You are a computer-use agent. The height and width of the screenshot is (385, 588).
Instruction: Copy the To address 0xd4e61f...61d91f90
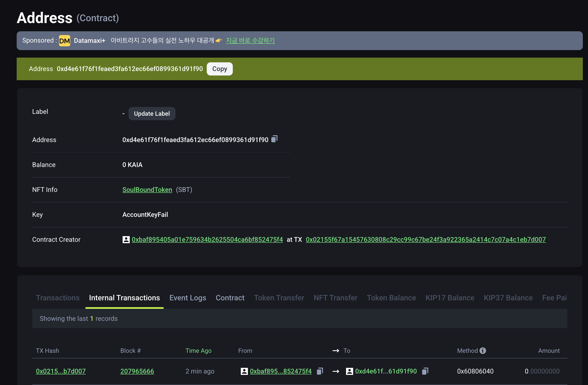click(425, 371)
